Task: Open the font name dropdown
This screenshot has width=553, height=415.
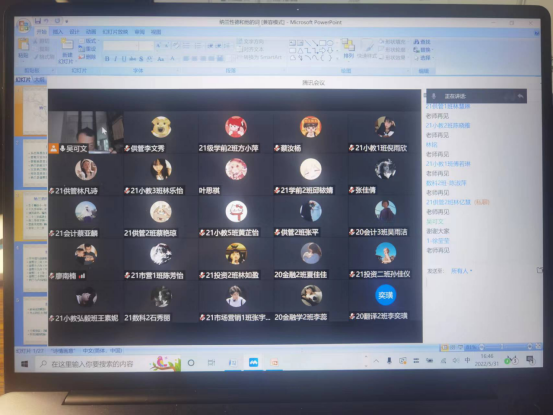Action: click(121, 45)
